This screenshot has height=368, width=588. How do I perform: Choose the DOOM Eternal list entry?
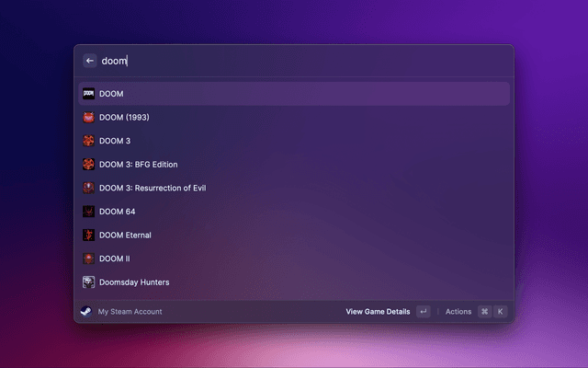(125, 236)
